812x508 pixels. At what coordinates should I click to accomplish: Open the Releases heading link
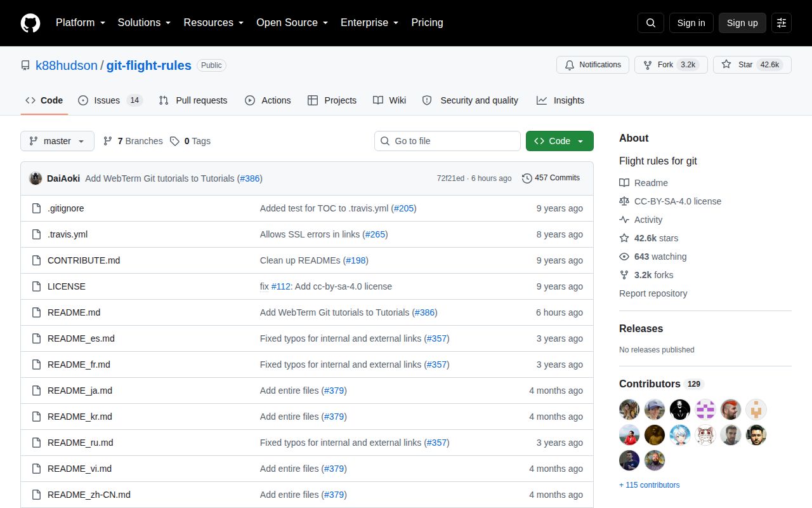tap(641, 329)
